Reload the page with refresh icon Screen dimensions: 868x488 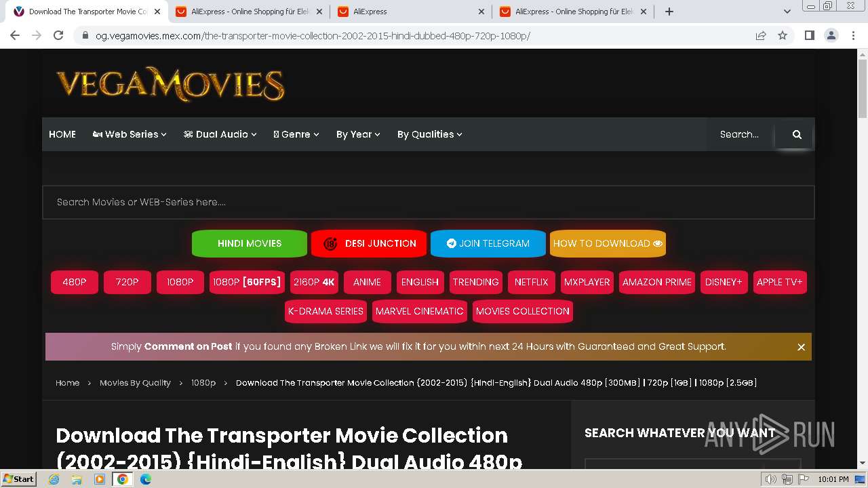[x=58, y=35]
